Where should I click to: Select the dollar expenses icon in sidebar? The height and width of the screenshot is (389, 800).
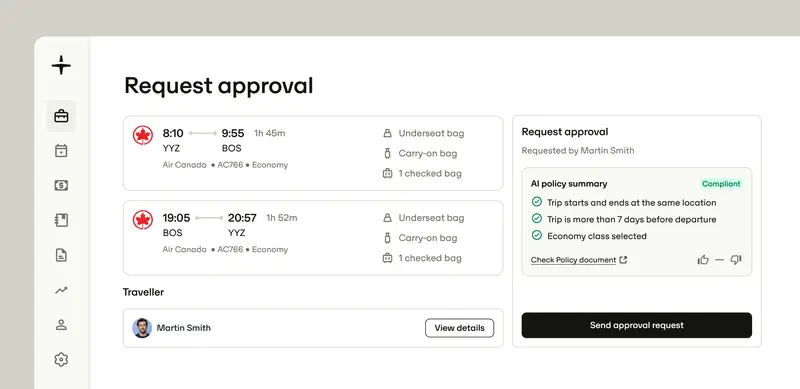(61, 185)
